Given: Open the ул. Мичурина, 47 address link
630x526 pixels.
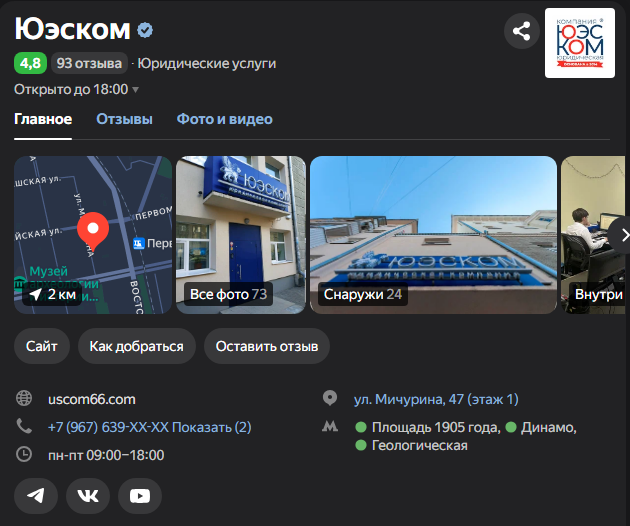Looking at the screenshot, I should (x=436, y=399).
